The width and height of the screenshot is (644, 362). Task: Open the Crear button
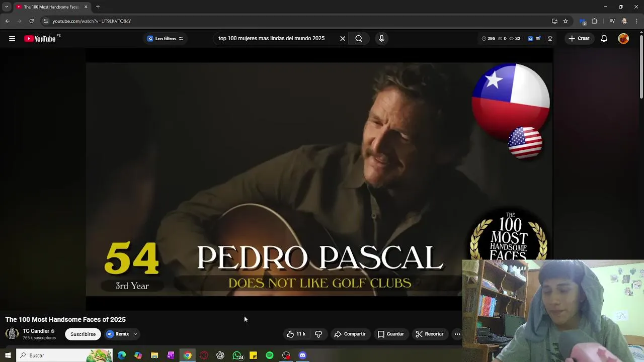[x=579, y=39]
